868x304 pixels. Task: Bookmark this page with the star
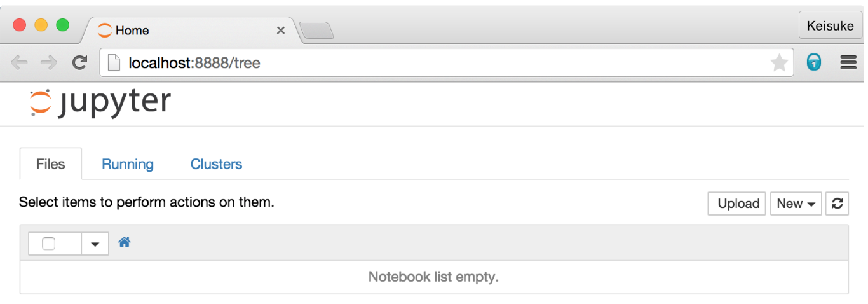(x=779, y=62)
